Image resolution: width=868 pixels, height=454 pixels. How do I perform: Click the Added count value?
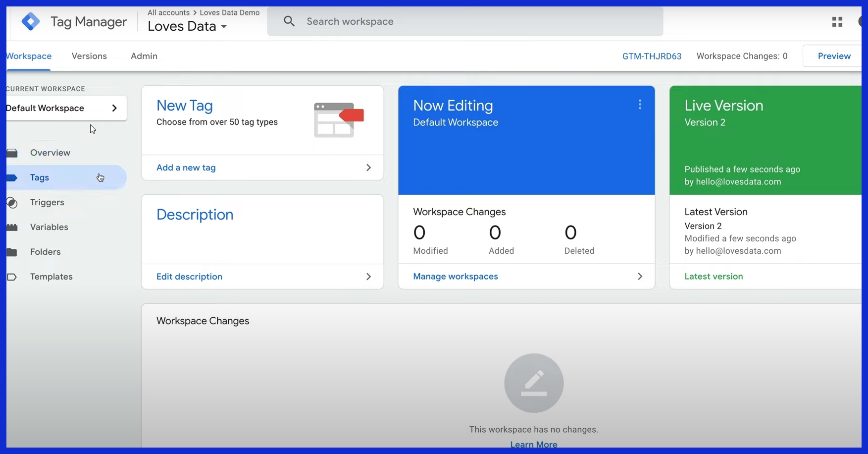click(x=495, y=232)
